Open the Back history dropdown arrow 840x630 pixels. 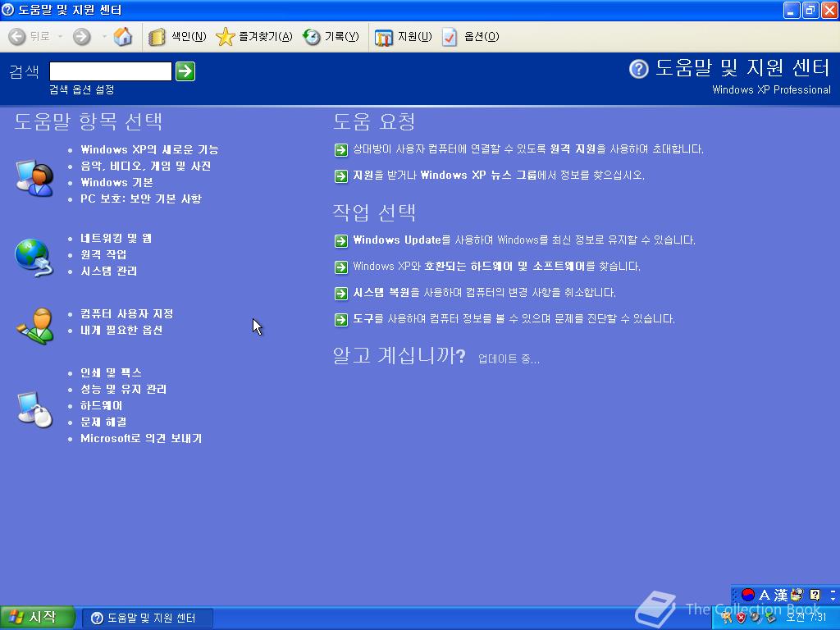(x=60, y=36)
